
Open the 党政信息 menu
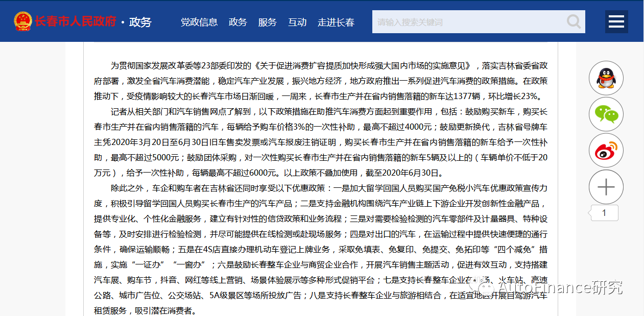point(199,22)
